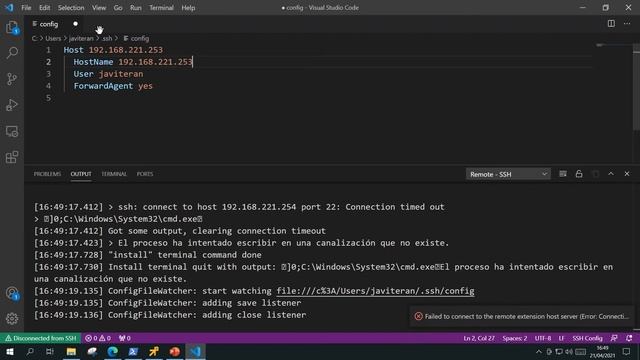Switch to the Problems panel tab

point(47,174)
